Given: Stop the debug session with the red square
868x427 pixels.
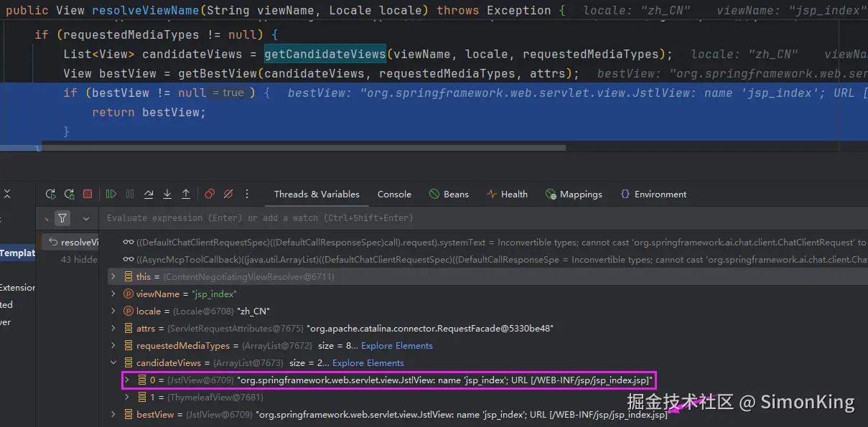Looking at the screenshot, I should (x=88, y=194).
